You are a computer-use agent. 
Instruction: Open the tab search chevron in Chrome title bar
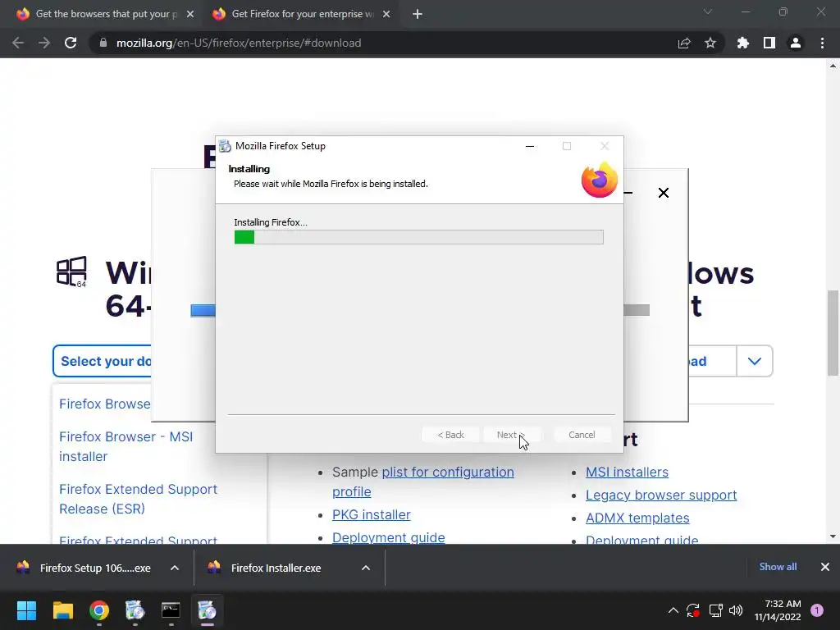pyautogui.click(x=708, y=11)
